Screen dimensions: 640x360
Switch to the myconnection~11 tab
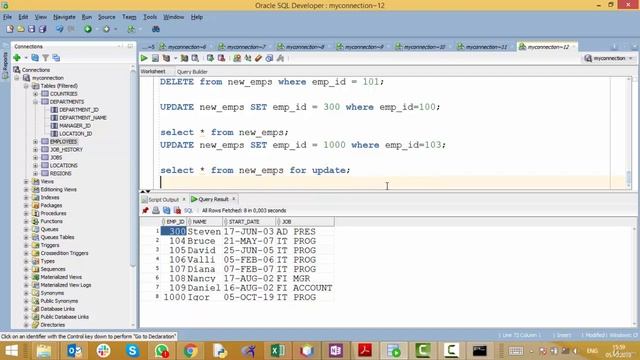coord(486,47)
